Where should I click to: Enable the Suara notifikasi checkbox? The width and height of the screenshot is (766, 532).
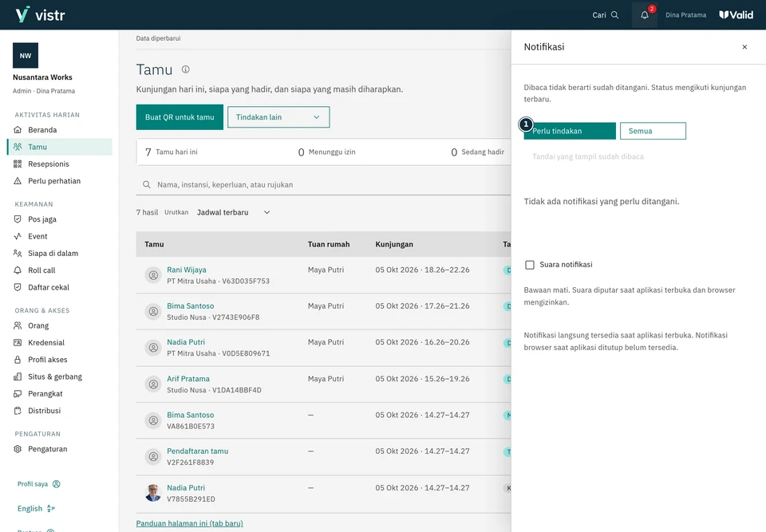coord(530,265)
